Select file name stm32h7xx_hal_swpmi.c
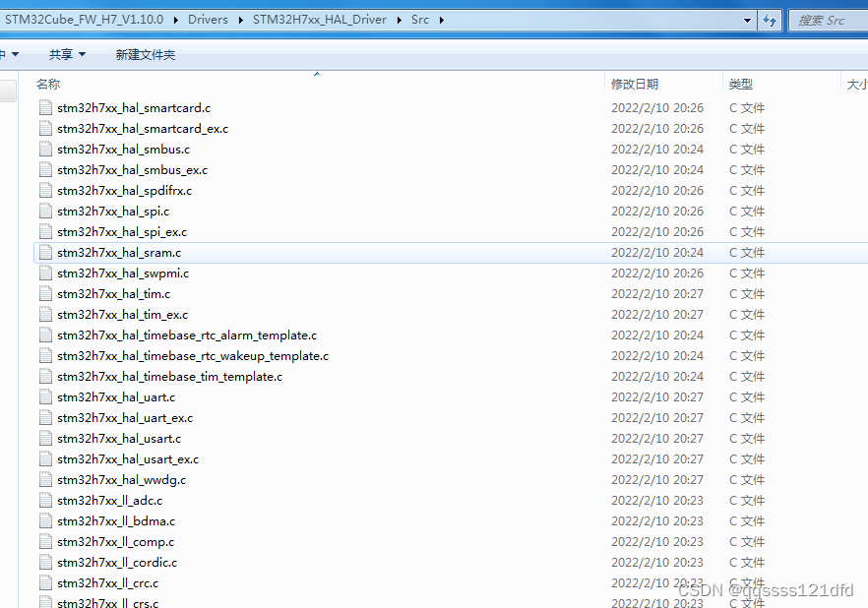Screen dimensions: 868x608 click(123, 274)
